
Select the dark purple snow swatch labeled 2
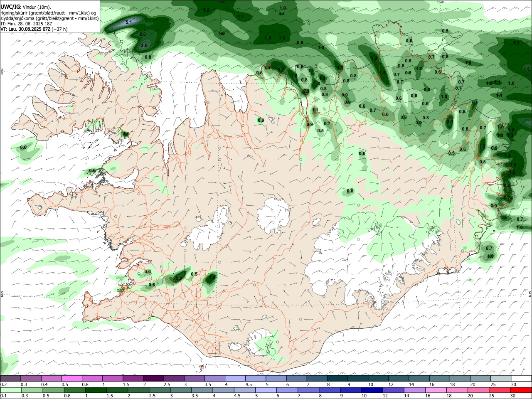[153, 378]
